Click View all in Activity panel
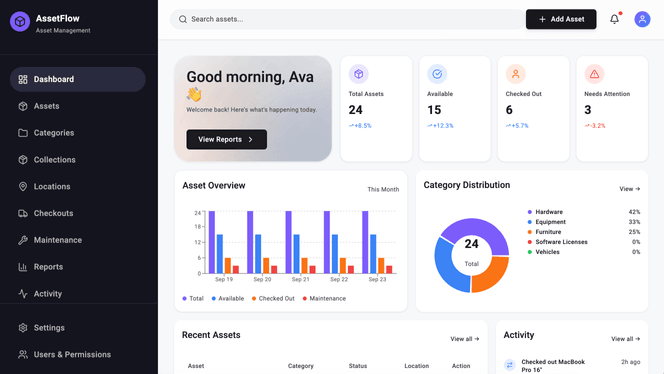This screenshot has height=374, width=664. (625, 339)
